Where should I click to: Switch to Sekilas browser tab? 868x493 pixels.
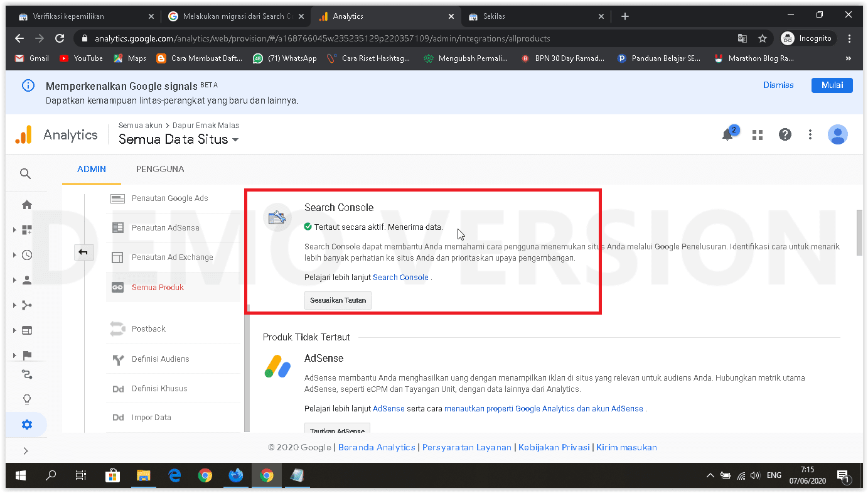(x=536, y=16)
